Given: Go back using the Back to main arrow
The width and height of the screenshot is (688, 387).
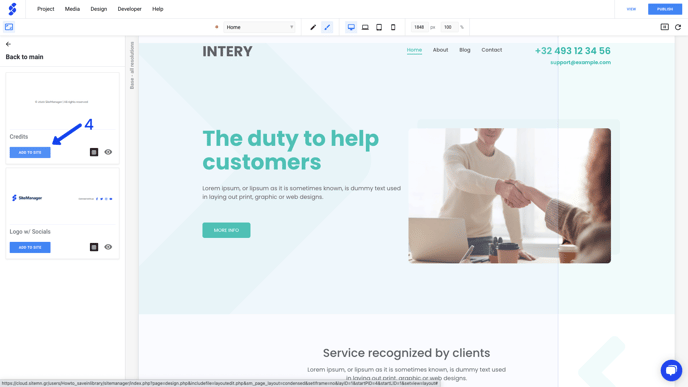Looking at the screenshot, I should [x=8, y=44].
